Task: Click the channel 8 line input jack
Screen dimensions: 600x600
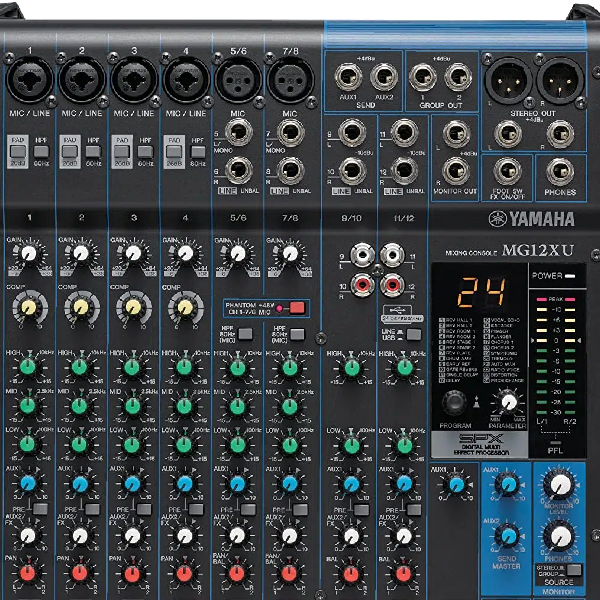Action: 290,171
